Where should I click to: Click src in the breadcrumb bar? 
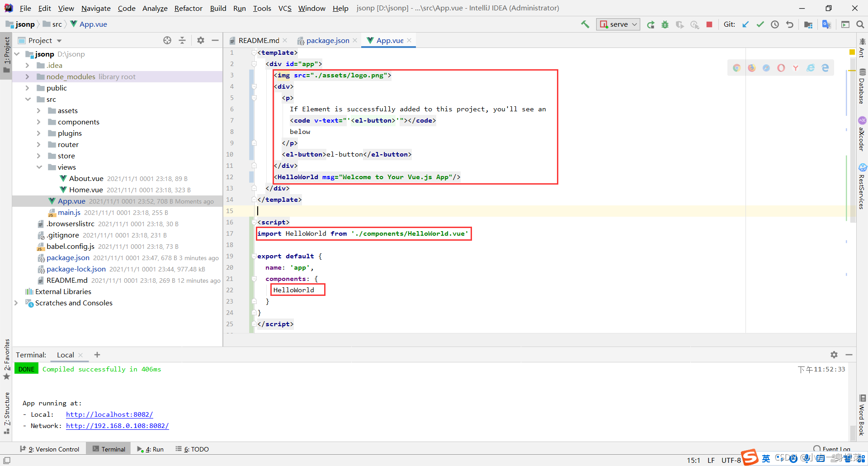coord(57,24)
